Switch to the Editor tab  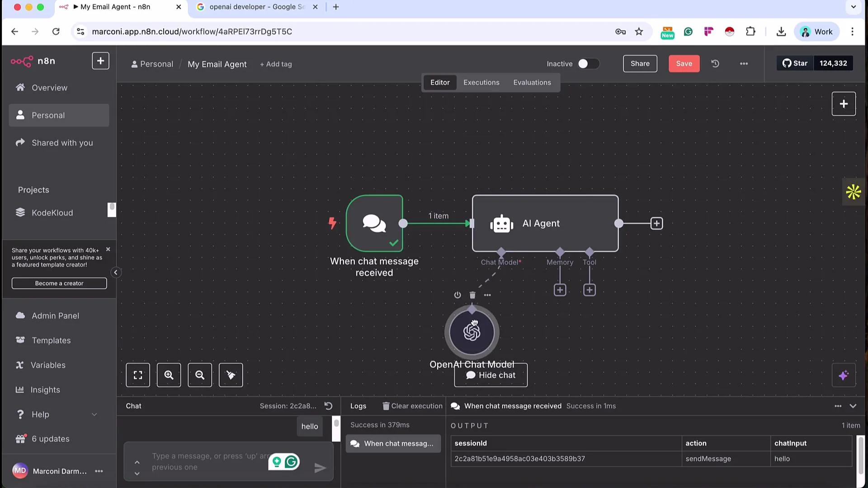coord(439,82)
